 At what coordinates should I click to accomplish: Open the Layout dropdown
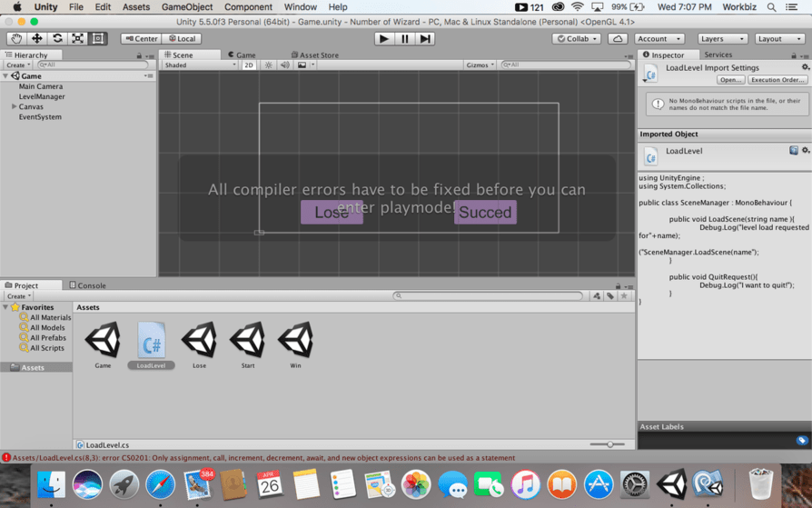tap(779, 39)
